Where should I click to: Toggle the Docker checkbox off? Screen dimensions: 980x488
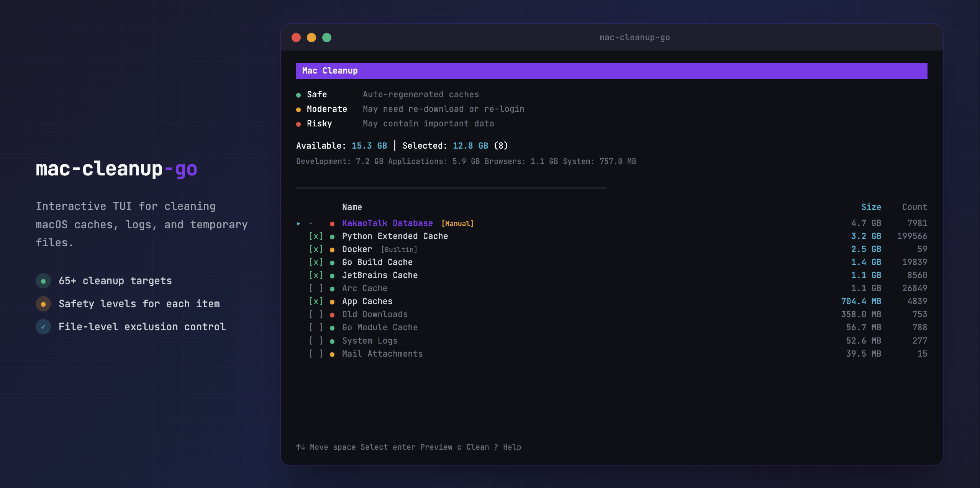(x=316, y=249)
